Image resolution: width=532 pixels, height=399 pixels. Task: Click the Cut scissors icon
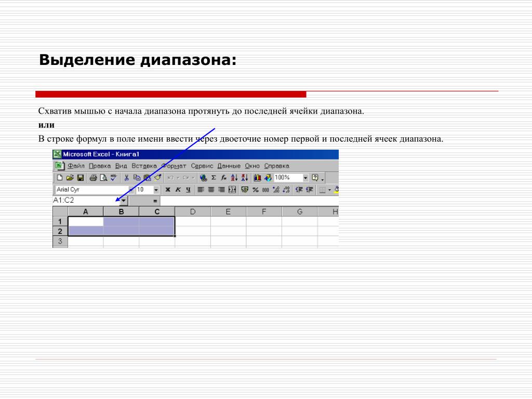[127, 178]
